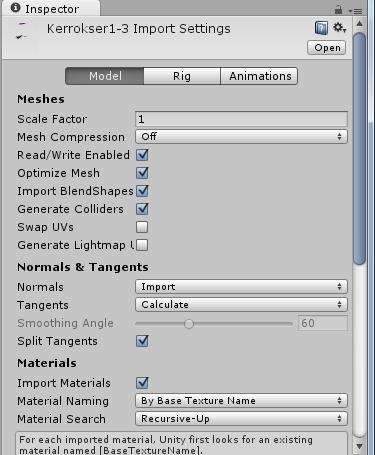Open the Inspector panel options menu icon
Image resolution: width=375 pixels, height=455 pixels.
355,11
